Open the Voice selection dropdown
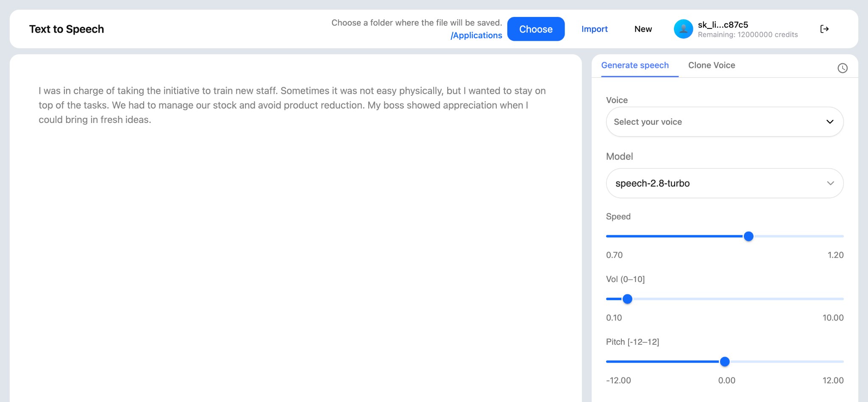868x402 pixels. point(724,122)
